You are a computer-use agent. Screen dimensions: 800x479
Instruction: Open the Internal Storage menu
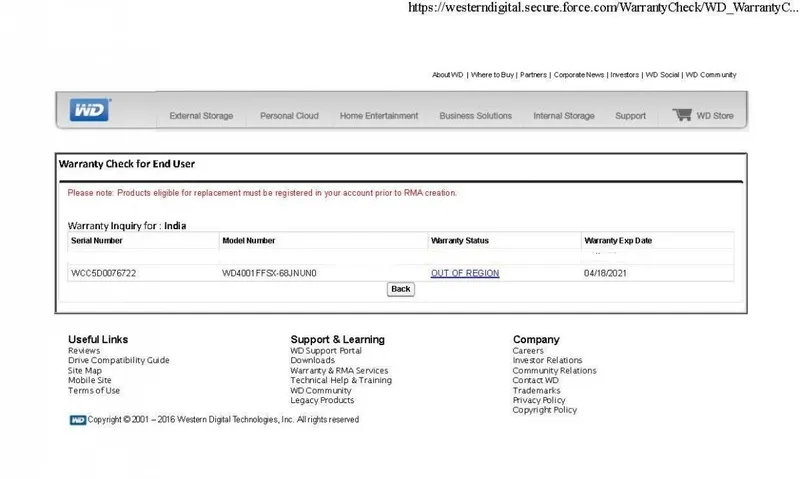coord(563,116)
